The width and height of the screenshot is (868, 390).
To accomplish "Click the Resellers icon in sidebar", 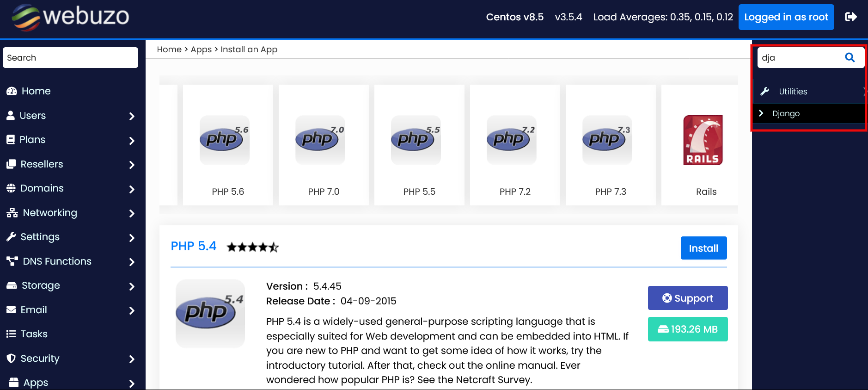I will coord(11,164).
